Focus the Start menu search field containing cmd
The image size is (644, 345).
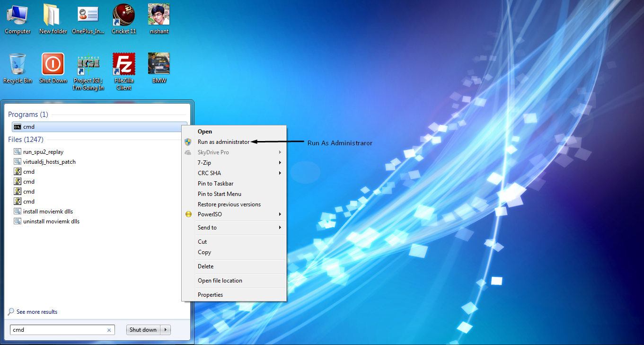62,330
